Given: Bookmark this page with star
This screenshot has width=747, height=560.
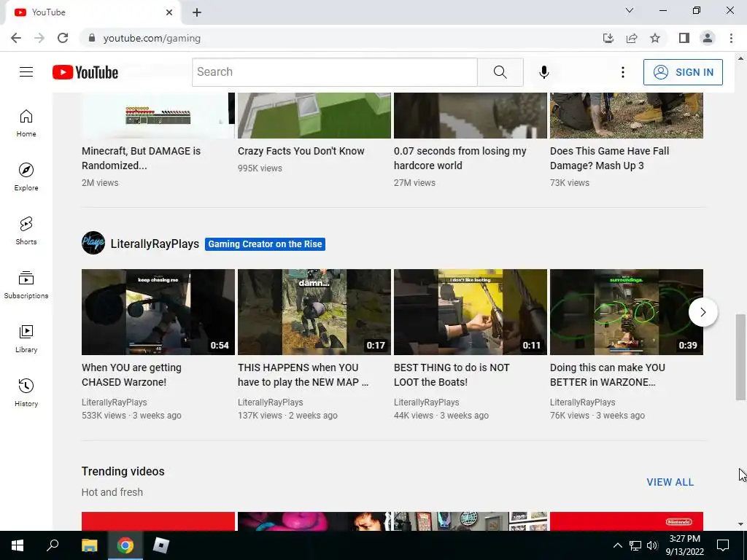Looking at the screenshot, I should [x=655, y=38].
